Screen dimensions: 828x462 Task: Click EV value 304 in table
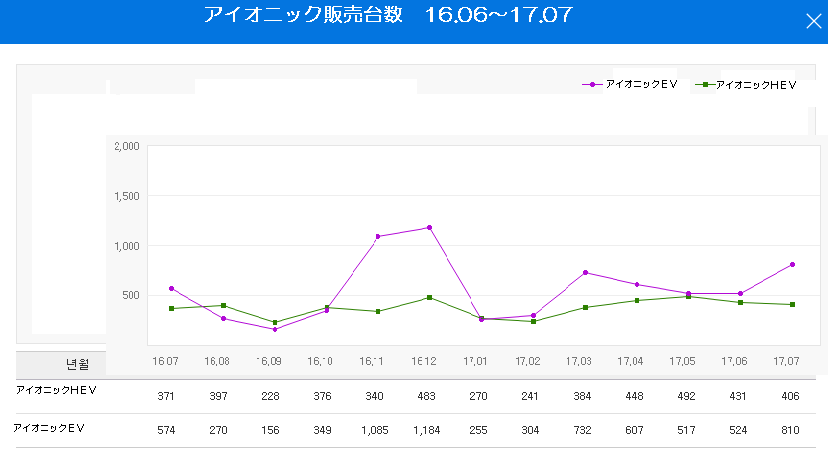[x=530, y=430]
